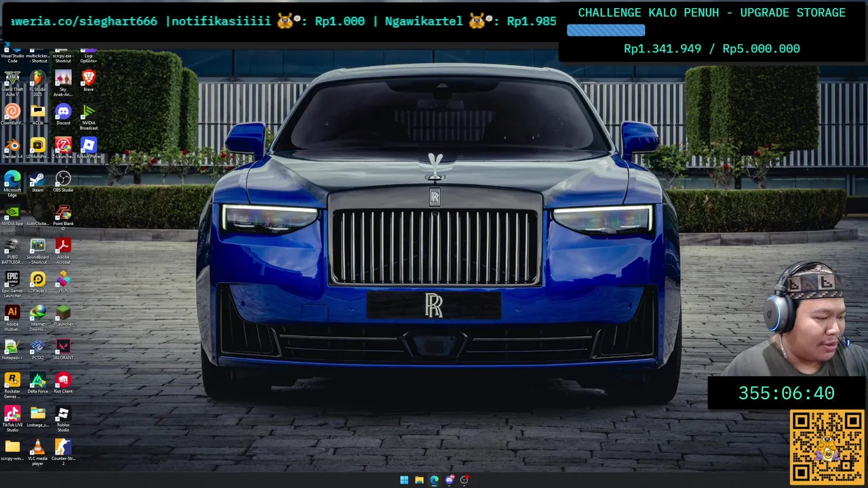
Task: Open the Z-Launcher desktop icon
Action: [63, 148]
